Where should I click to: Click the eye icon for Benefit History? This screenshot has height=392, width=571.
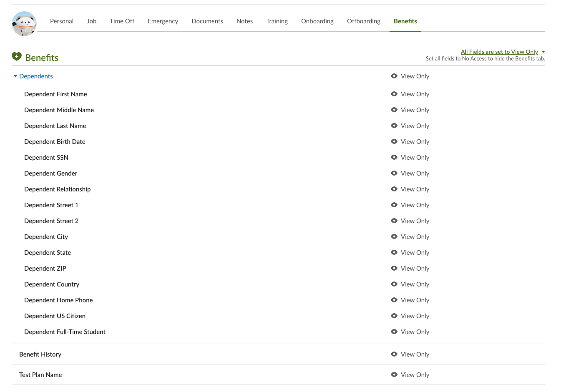(394, 354)
